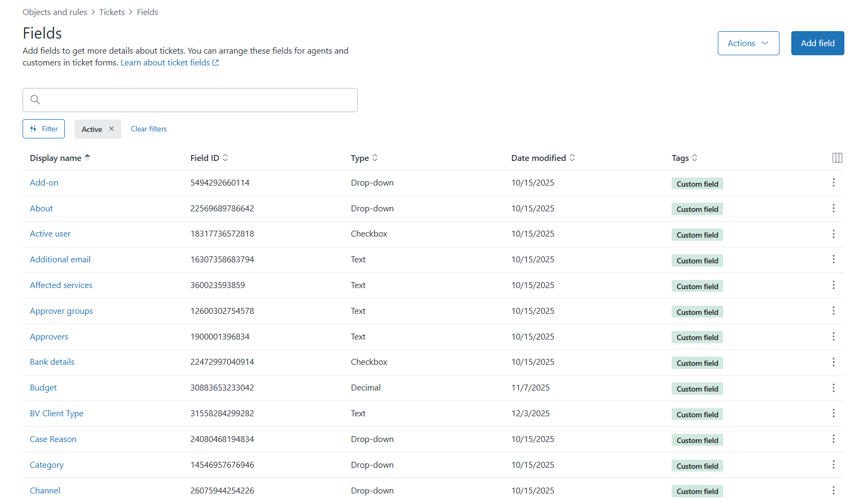Click the Add field button
This screenshot has width=868, height=501.
pyautogui.click(x=817, y=43)
